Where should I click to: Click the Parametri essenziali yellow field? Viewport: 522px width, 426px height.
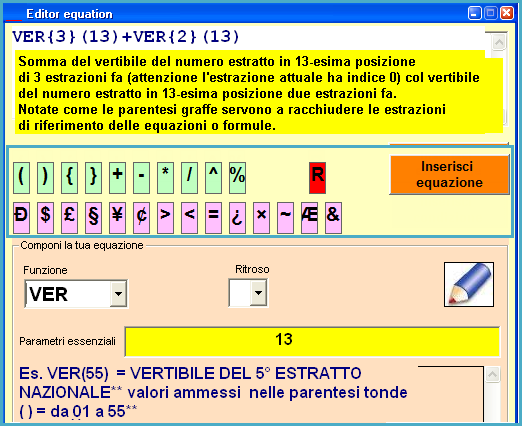click(x=312, y=342)
